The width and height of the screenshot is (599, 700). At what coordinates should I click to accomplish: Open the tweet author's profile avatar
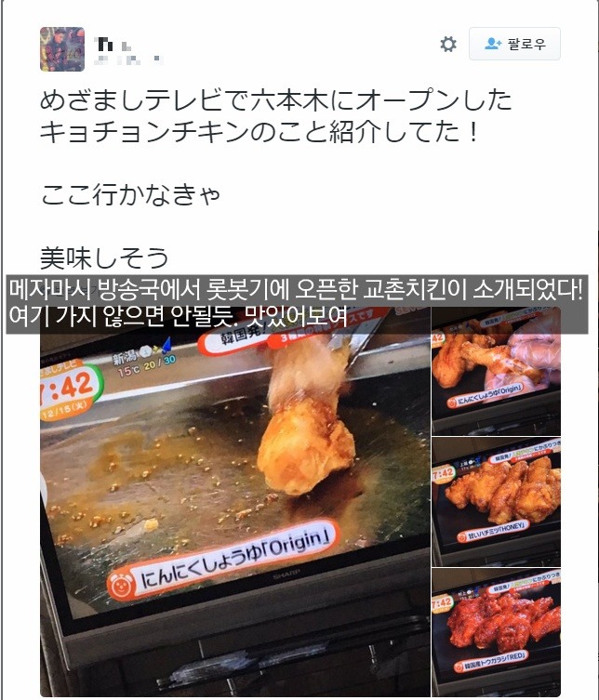62,49
